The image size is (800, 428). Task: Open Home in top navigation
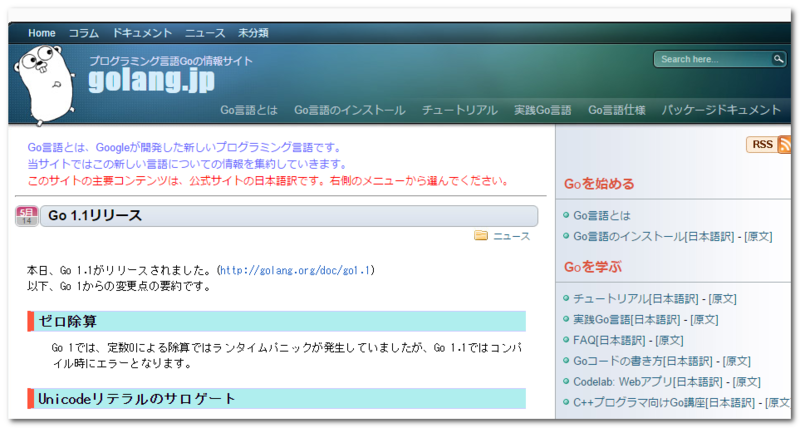[42, 33]
